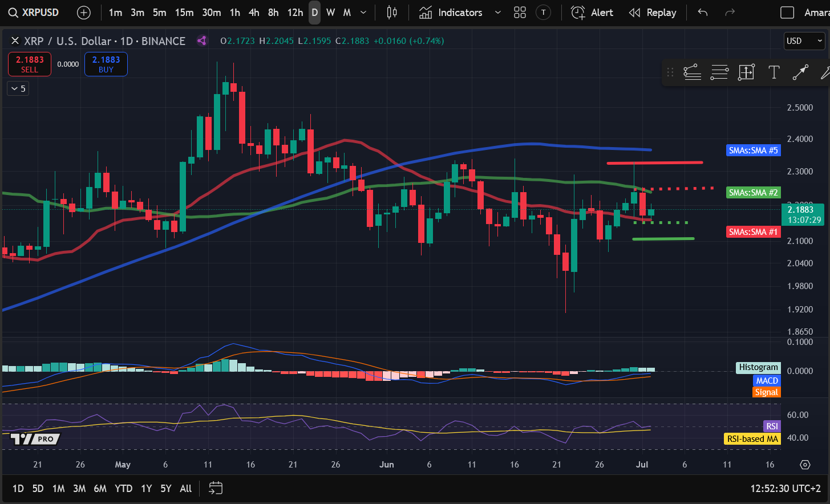This screenshot has width=830, height=504.
Task: Show All available data range
Action: tap(186, 489)
